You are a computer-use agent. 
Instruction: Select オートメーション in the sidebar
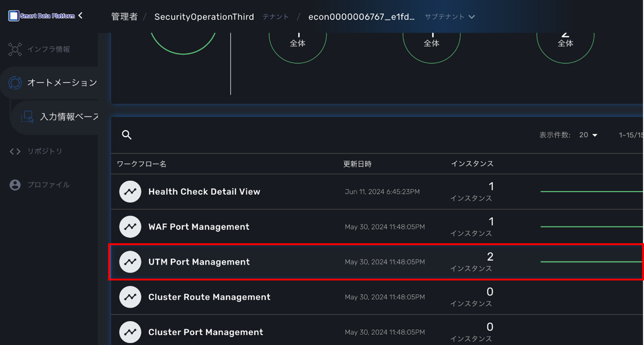coord(61,83)
